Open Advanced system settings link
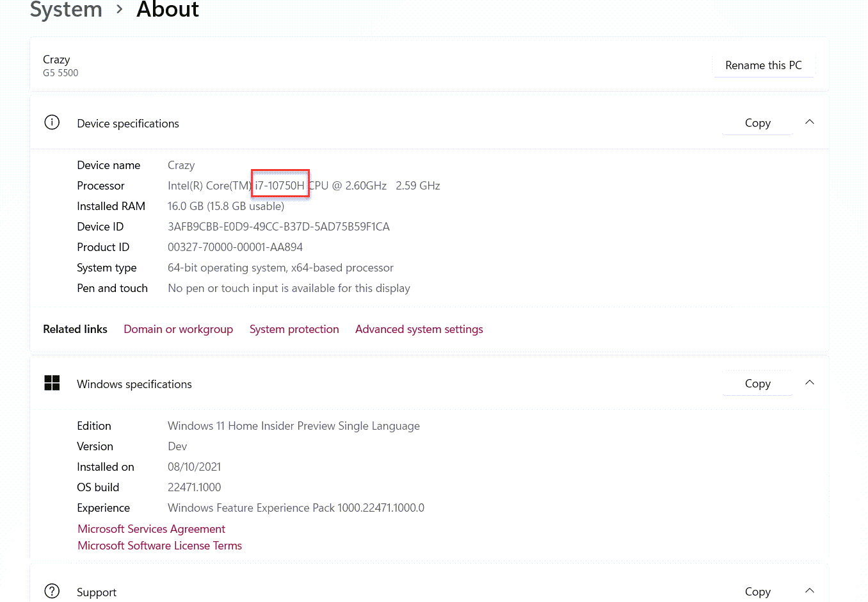Screen dimensions: 868x602 coord(419,329)
